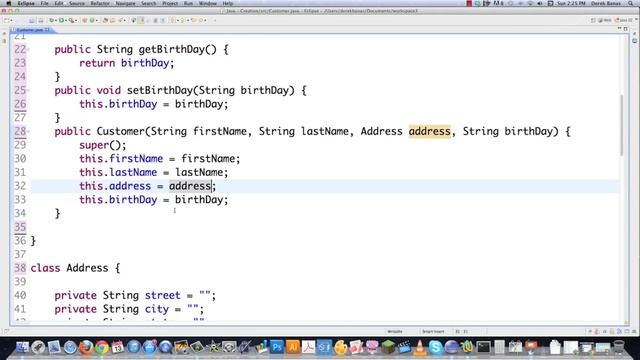Click the green Run toolbar icon
The image size is (640, 360).
pyautogui.click(x=61, y=20)
